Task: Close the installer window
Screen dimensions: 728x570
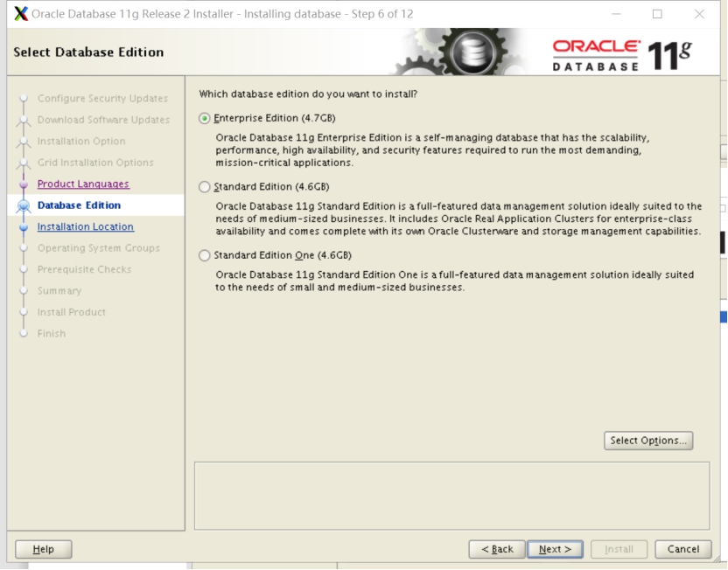Action: [699, 14]
